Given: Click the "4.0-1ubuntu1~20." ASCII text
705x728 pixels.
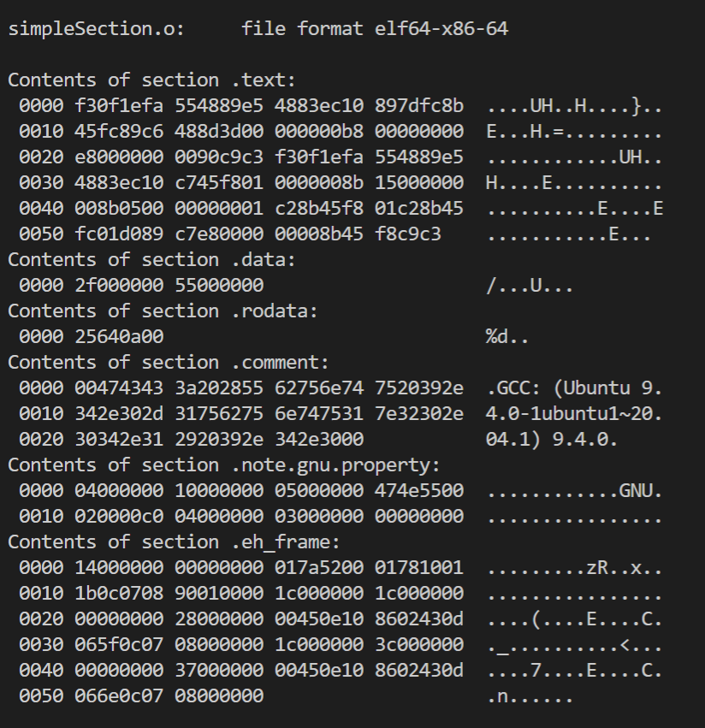Looking at the screenshot, I should point(574,414).
